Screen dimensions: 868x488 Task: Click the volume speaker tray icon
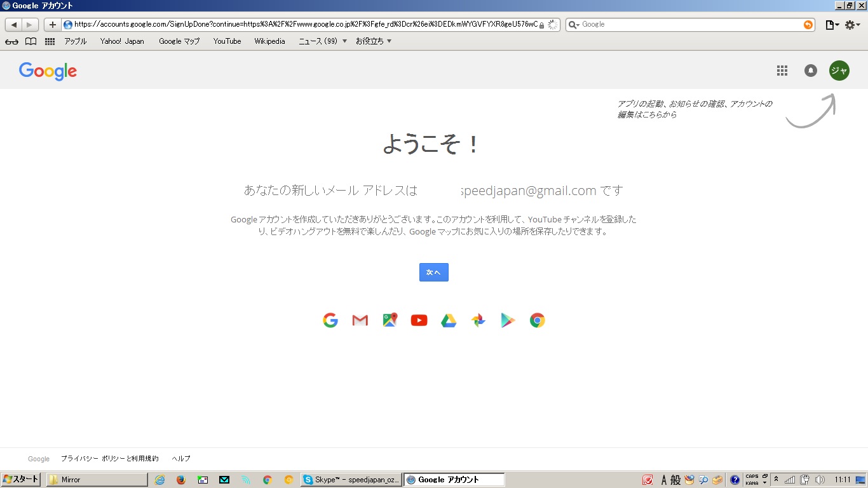click(820, 480)
